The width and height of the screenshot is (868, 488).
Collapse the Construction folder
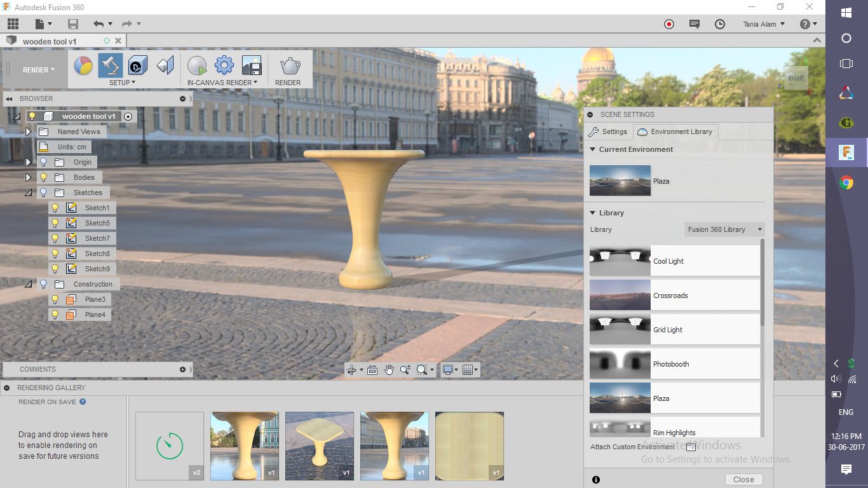pos(28,284)
